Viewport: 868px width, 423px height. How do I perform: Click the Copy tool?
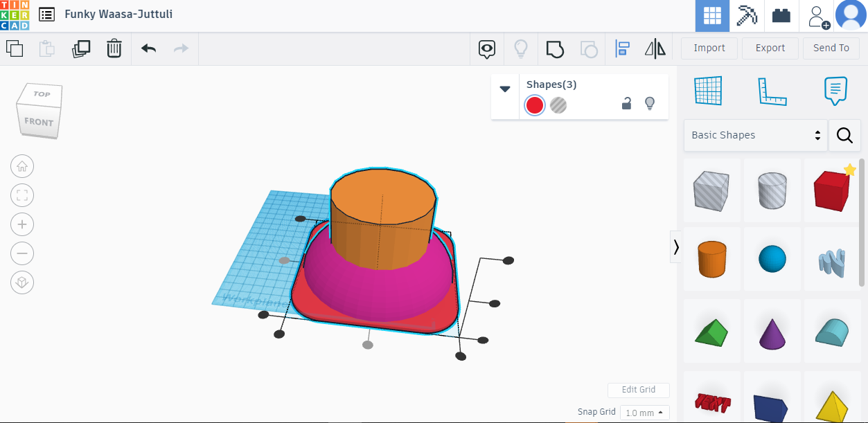pos(15,48)
